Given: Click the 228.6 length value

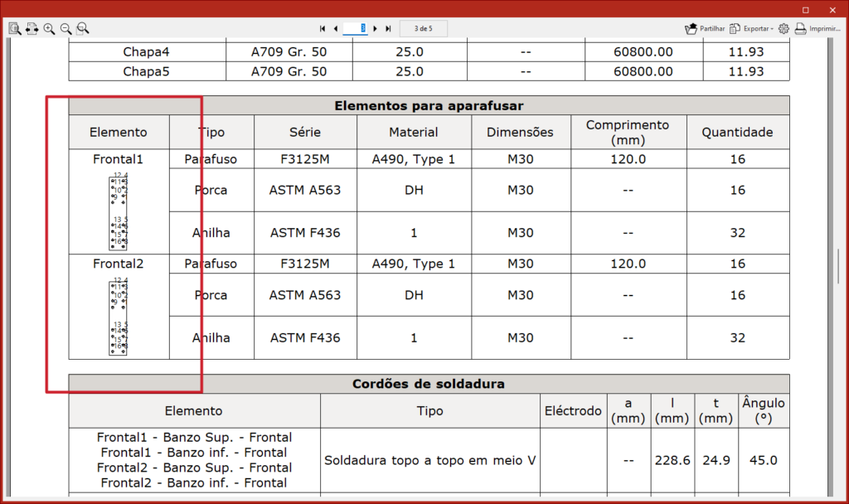Looking at the screenshot, I should pos(672,460).
